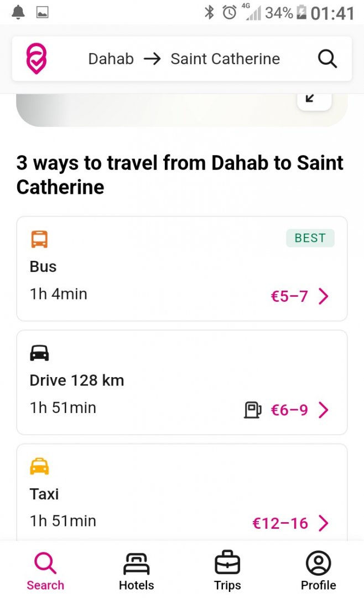Open the Trips tab
The image size is (364, 598).
(227, 571)
